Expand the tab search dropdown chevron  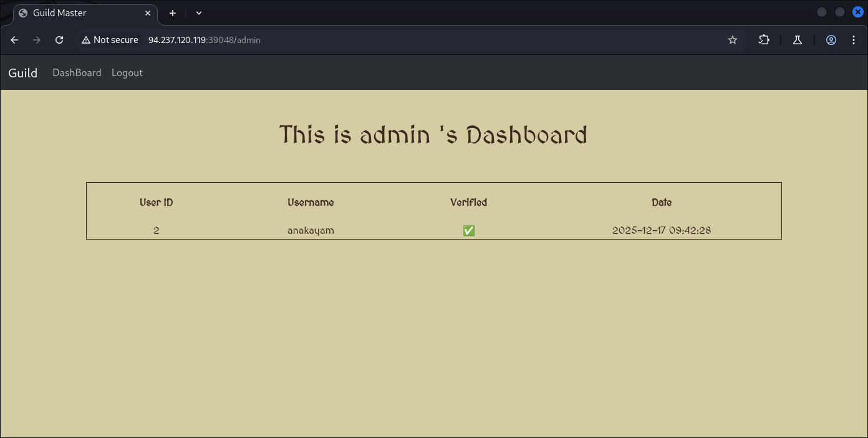(199, 13)
